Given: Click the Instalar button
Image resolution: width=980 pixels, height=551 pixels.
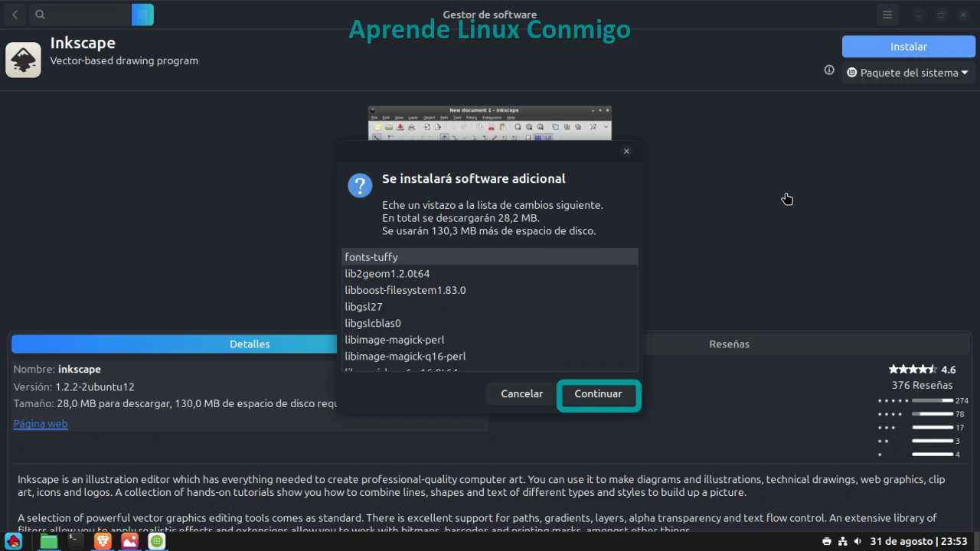Looking at the screenshot, I should coord(908,47).
